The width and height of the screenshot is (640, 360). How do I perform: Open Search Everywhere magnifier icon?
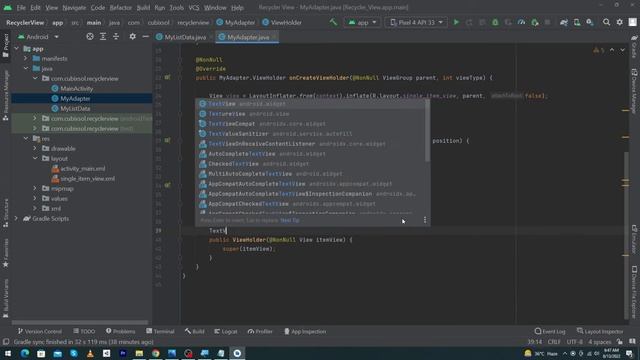607,22
